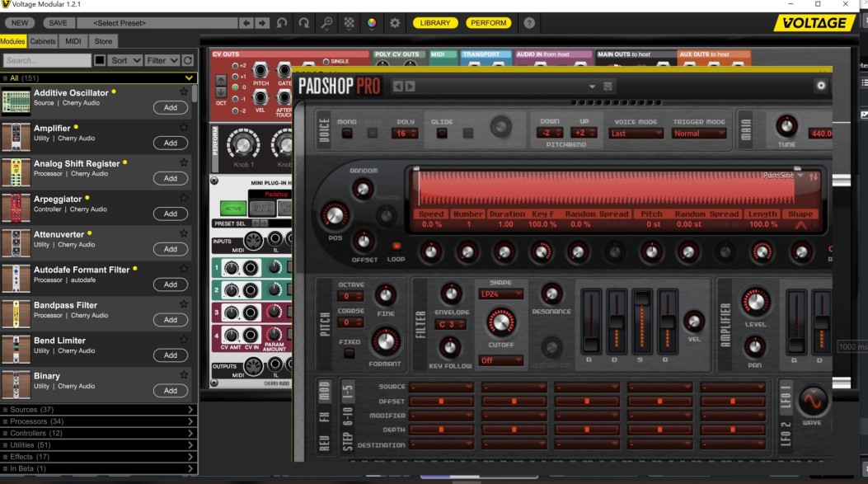This screenshot has height=484, width=868.
Task: Open the LIBRARY view
Action: (x=435, y=23)
